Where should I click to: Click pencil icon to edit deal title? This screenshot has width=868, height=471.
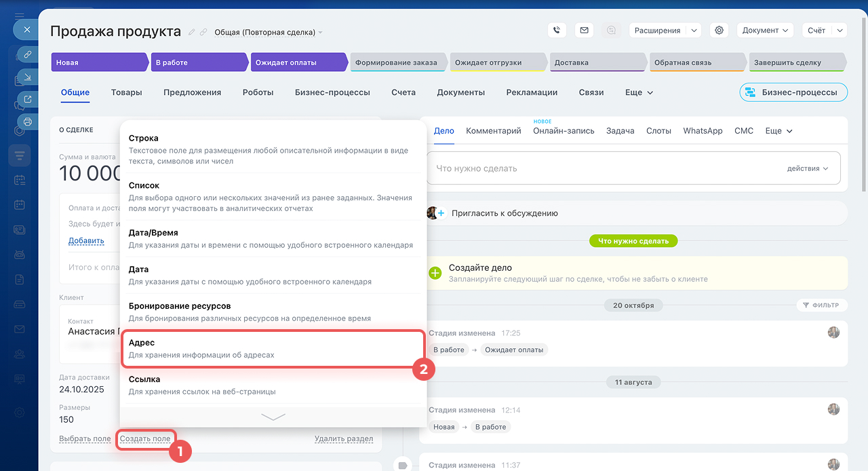192,32
